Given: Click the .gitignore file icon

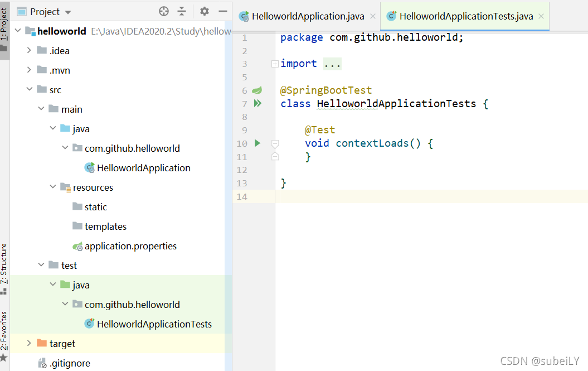Looking at the screenshot, I should pos(42,363).
